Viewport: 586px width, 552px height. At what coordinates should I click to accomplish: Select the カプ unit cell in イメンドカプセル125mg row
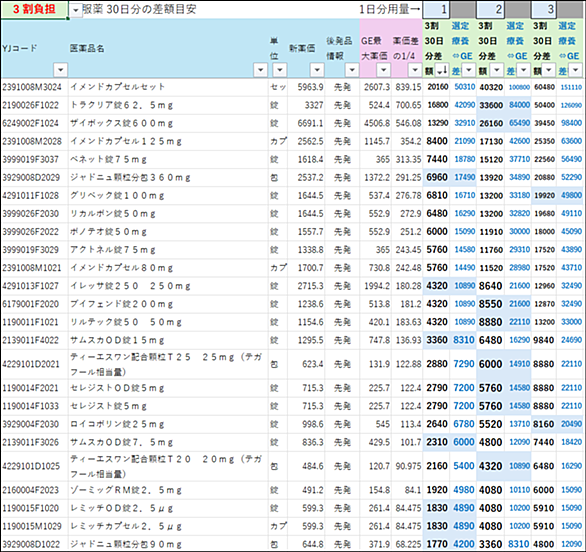click(x=278, y=141)
